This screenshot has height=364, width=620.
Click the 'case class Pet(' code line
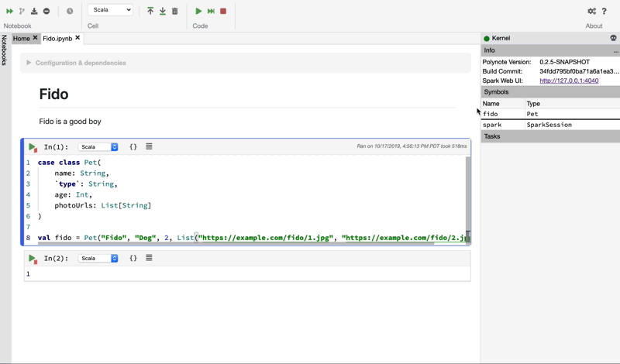[x=70, y=163]
